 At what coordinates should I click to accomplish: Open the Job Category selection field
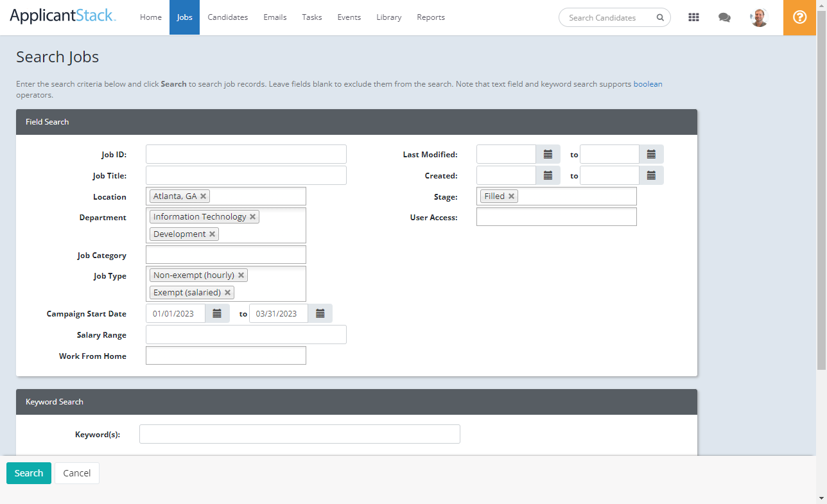225,254
